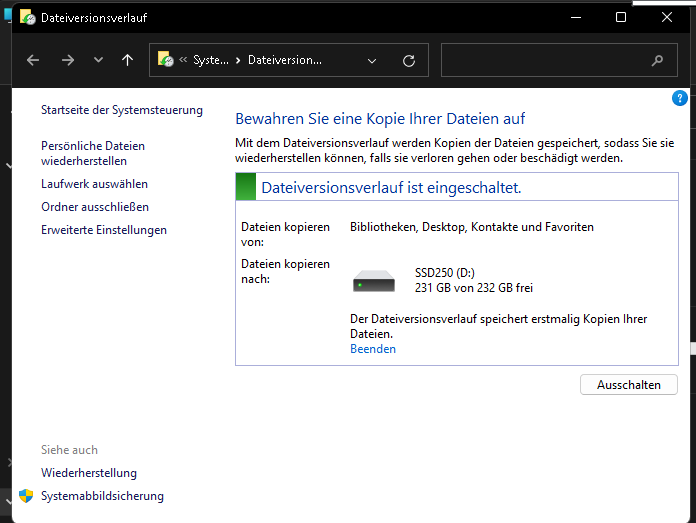Screen dimensions: 696x523
Task: Open Startseite der Systemsteuerung
Action: pos(121,110)
